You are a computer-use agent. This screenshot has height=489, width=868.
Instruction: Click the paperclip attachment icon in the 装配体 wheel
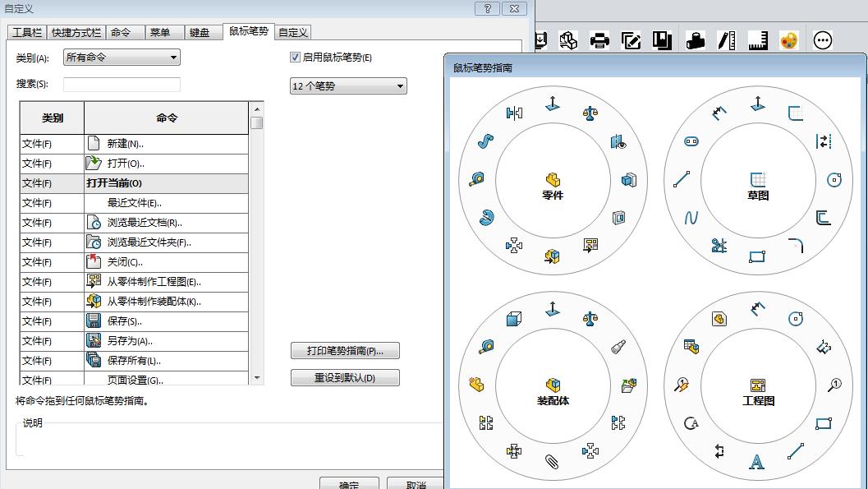click(x=550, y=460)
